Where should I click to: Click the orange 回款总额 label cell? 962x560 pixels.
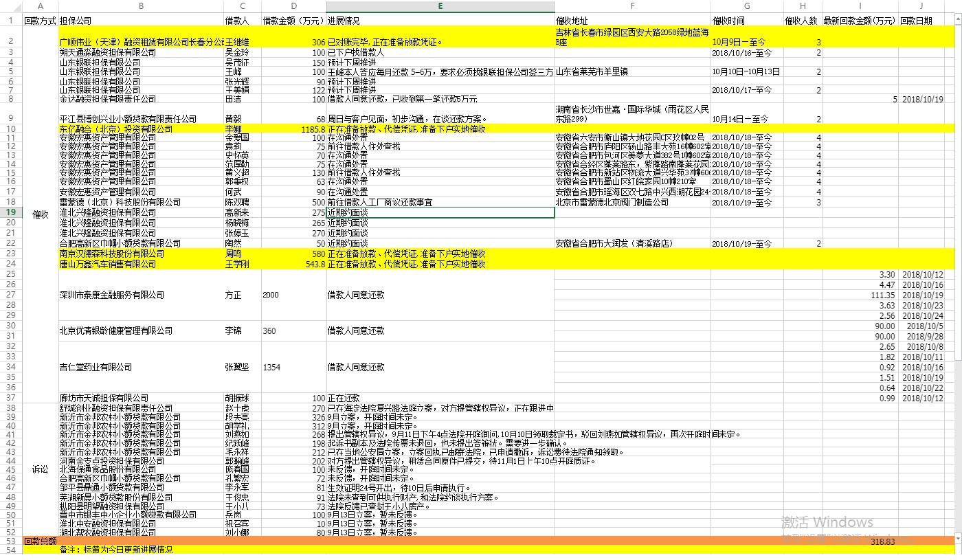coord(40,541)
